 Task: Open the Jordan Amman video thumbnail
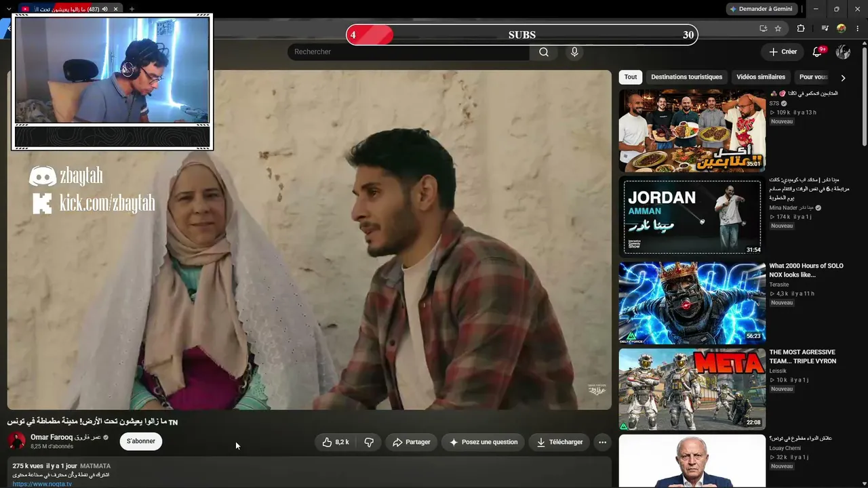(692, 216)
